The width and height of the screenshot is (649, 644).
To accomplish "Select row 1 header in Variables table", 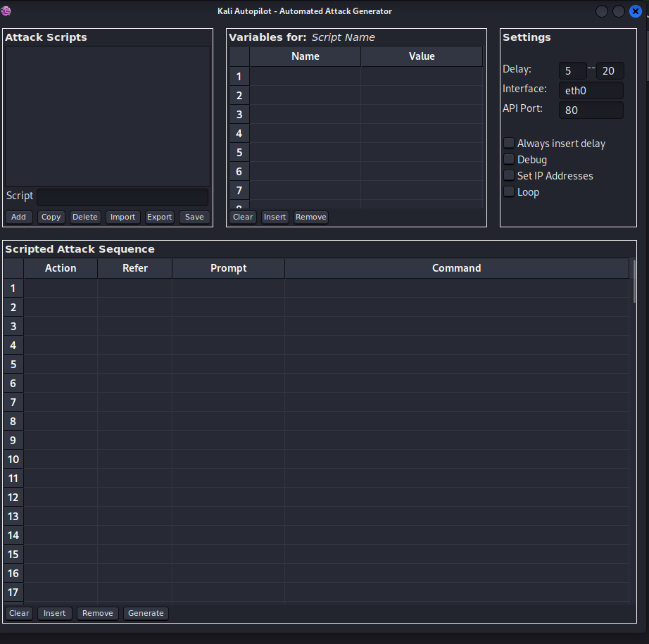I will click(x=239, y=77).
